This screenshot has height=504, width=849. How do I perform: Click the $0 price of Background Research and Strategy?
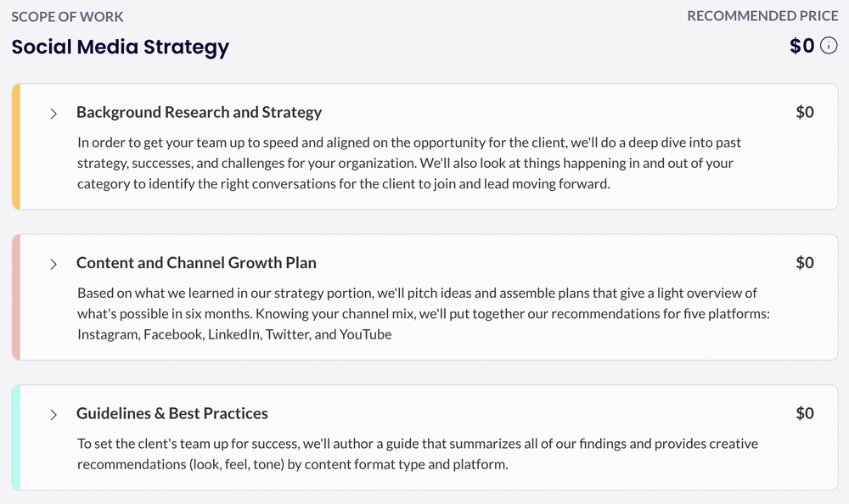tap(805, 112)
